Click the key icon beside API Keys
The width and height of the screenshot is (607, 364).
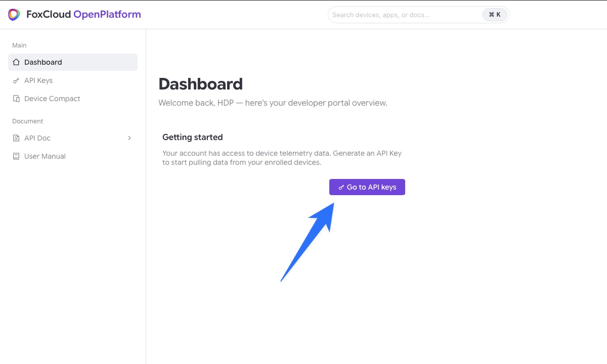(16, 80)
